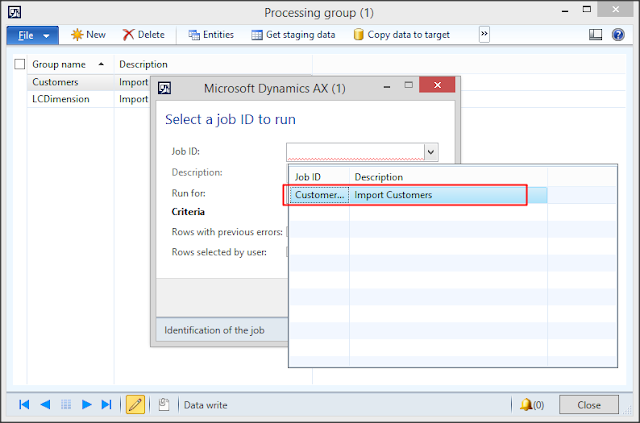This screenshot has height=423, width=640.
Task: Close the Microsoft Dynamics AX dialog
Action: 437,85
